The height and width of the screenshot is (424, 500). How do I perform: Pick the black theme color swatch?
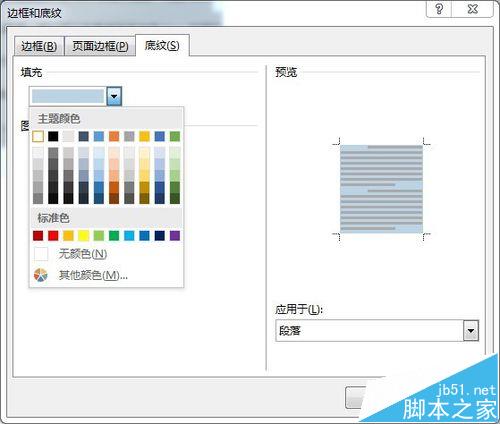pyautogui.click(x=53, y=136)
